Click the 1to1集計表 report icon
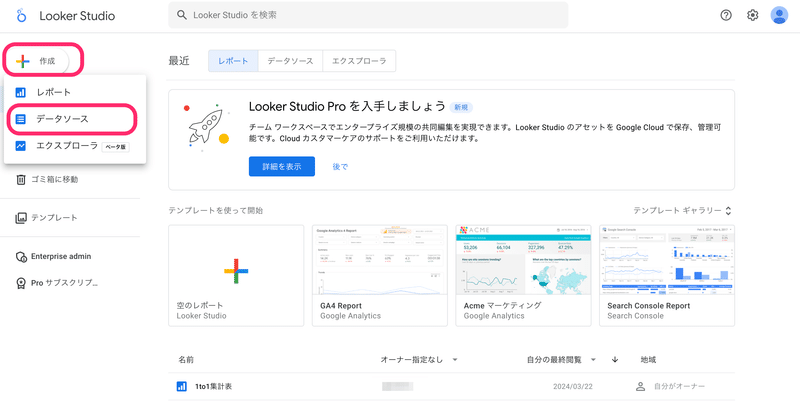Screen dimensions: 800x404 181,387
